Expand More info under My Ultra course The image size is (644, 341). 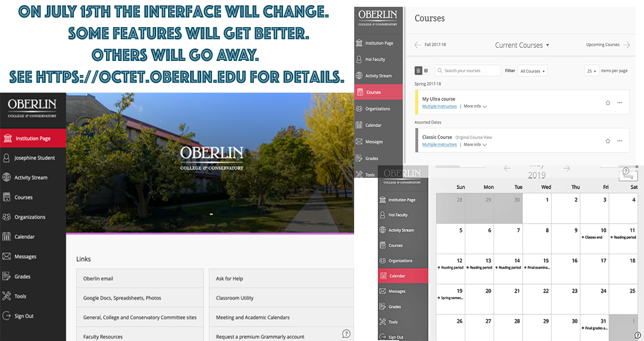[x=475, y=106]
